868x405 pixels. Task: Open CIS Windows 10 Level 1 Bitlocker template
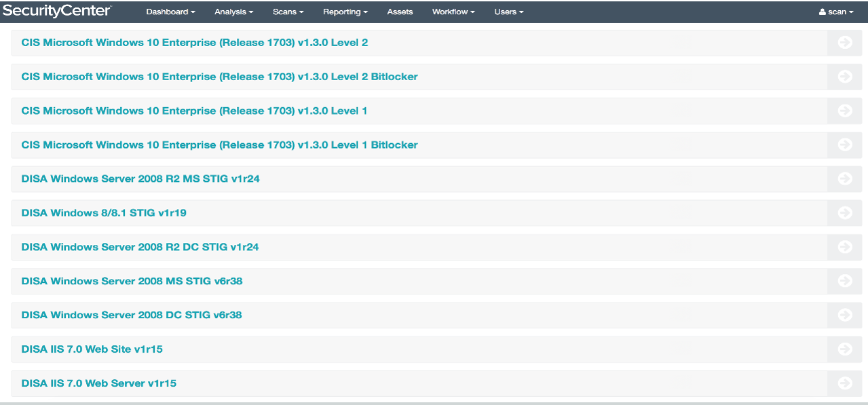[x=219, y=144]
